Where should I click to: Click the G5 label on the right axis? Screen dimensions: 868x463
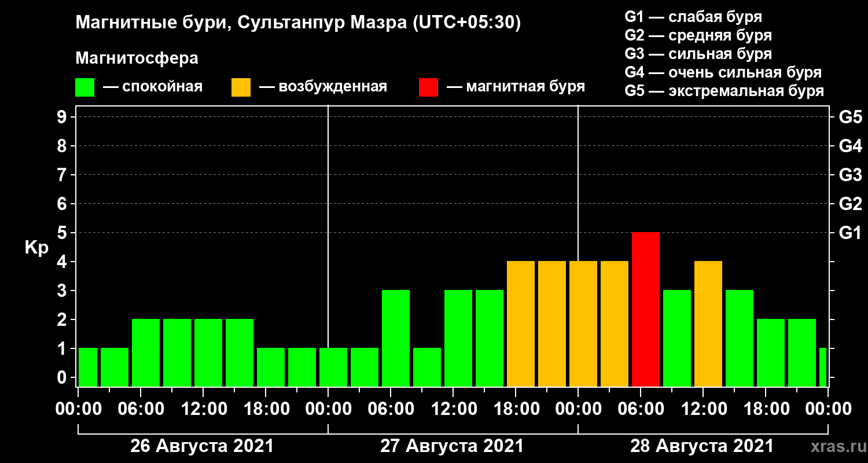[850, 117]
